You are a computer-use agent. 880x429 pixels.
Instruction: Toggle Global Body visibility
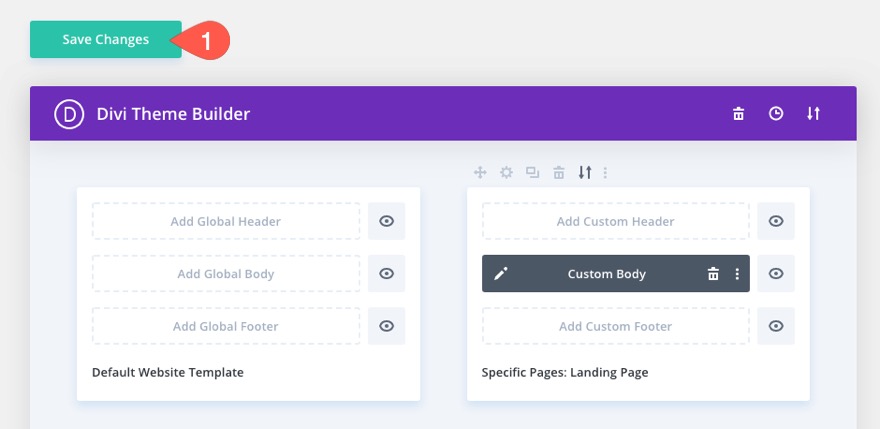coord(386,274)
